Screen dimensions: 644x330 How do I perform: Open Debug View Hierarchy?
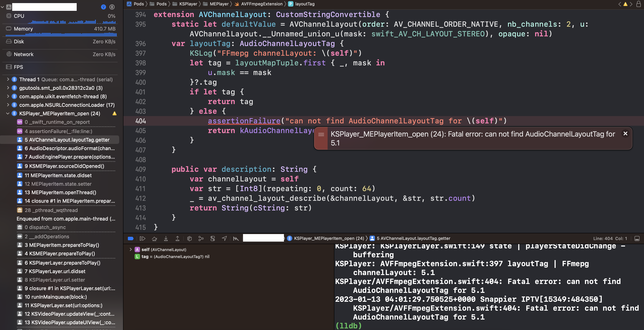click(189, 238)
